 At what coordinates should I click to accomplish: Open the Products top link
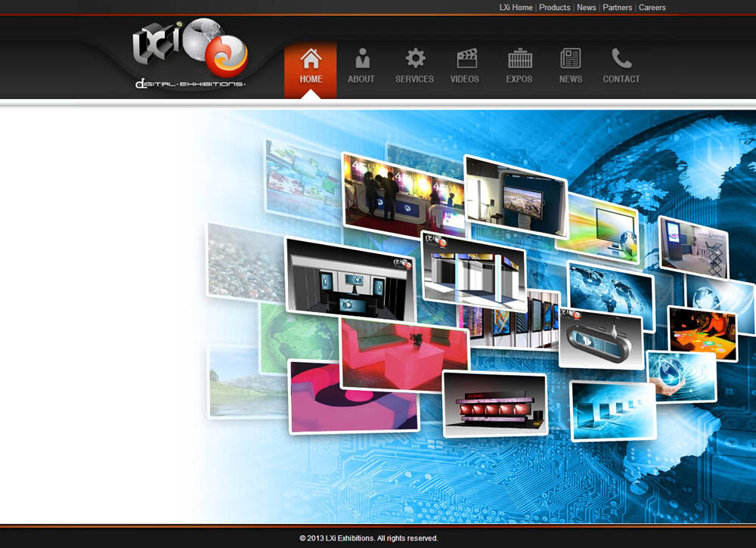(x=554, y=8)
